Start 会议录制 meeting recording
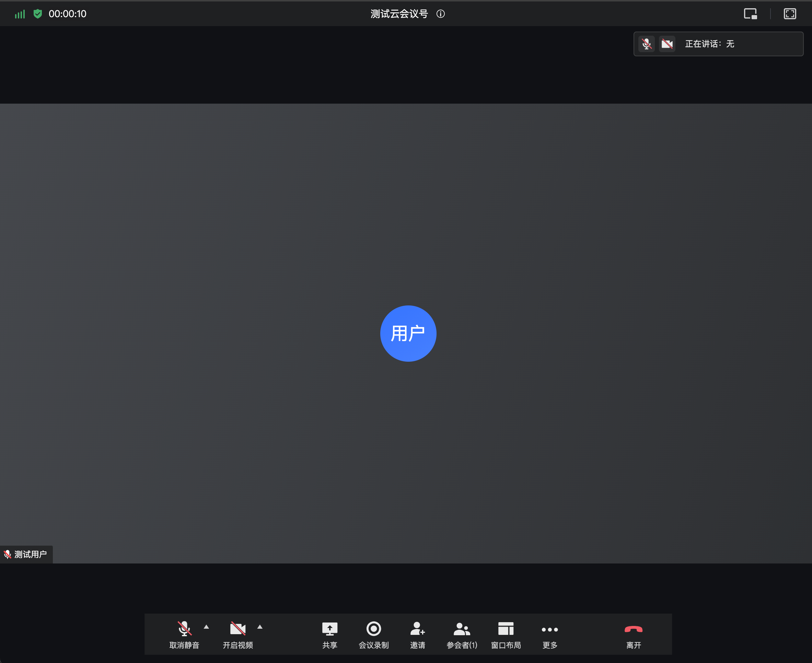The width and height of the screenshot is (812, 663). click(373, 635)
